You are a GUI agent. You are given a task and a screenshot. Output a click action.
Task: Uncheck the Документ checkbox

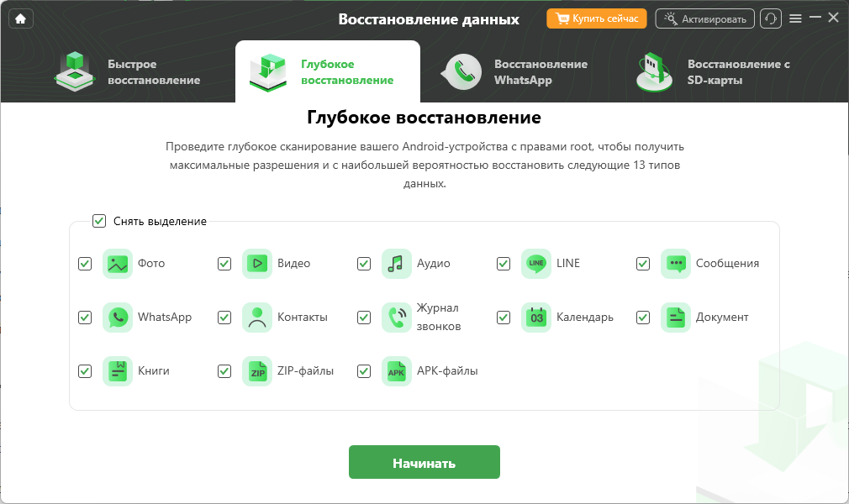click(643, 318)
